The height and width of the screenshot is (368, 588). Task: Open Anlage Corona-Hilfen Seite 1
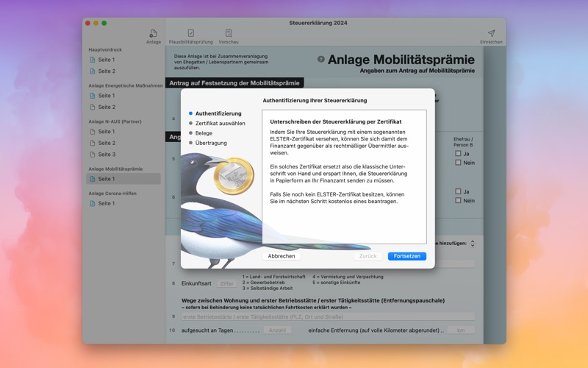point(123,203)
